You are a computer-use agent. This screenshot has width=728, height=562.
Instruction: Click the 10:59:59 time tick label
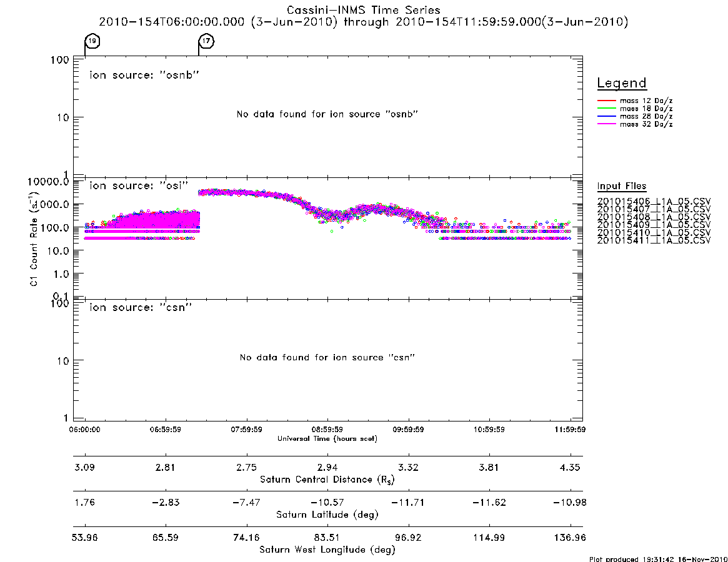click(489, 430)
